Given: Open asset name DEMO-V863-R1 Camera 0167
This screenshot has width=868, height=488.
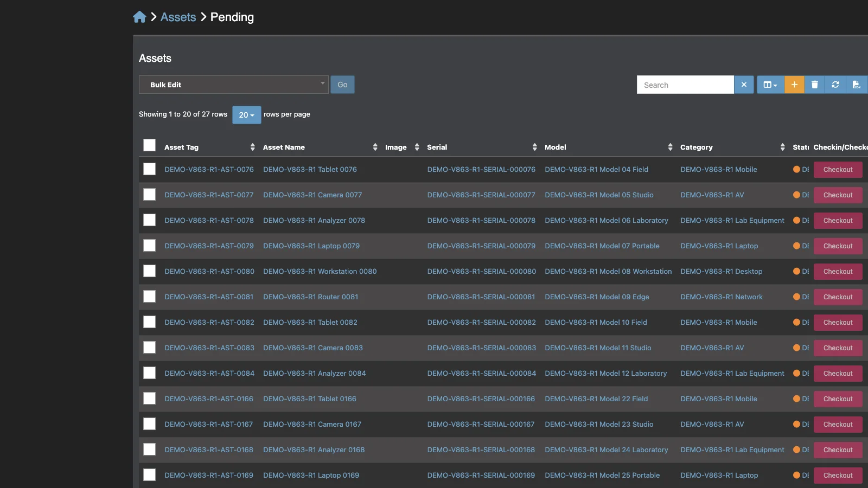Looking at the screenshot, I should [x=312, y=424].
